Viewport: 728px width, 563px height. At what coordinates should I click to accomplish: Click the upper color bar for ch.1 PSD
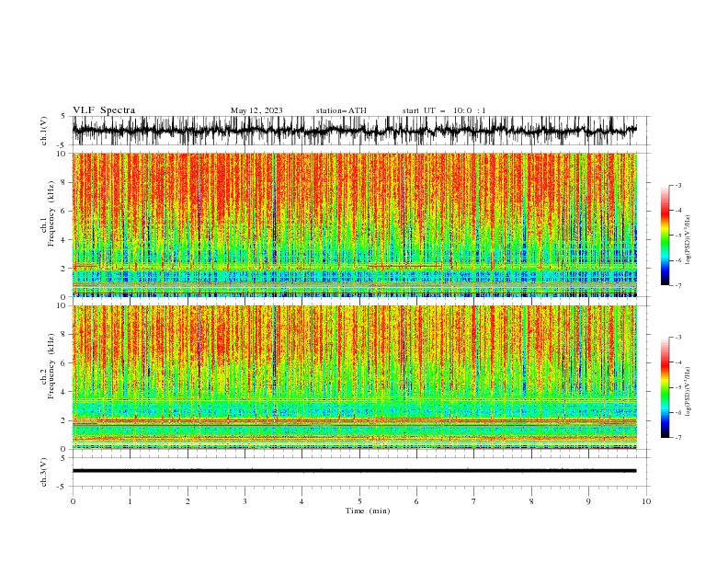pyautogui.click(x=665, y=236)
